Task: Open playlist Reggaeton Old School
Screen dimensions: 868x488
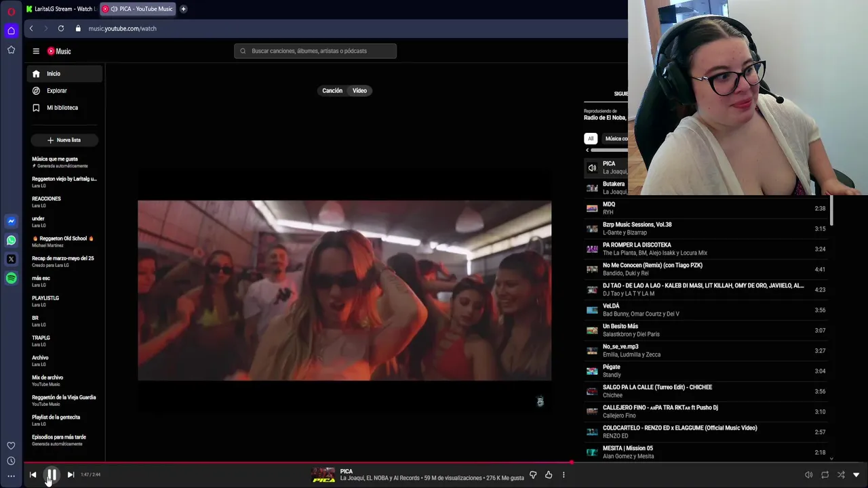Action: point(64,241)
